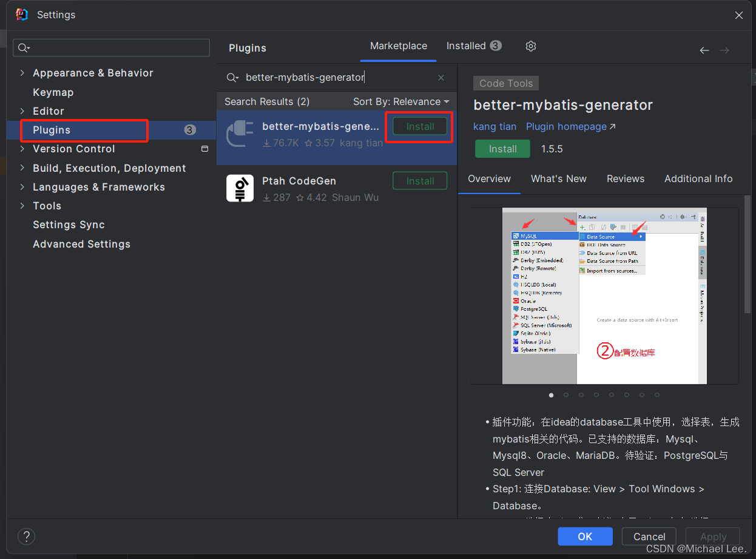The width and height of the screenshot is (756, 559).
Task: Click Install button in plugin details
Action: pos(502,149)
